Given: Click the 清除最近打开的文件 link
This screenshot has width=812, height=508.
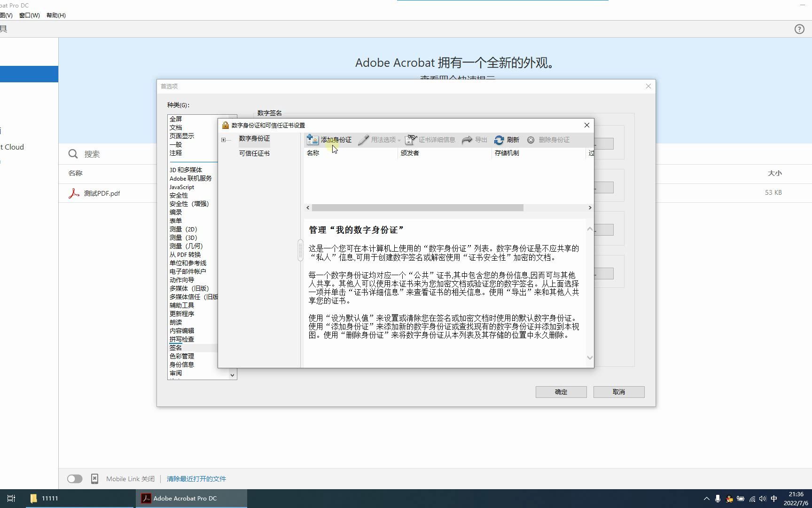Looking at the screenshot, I should coord(196,479).
